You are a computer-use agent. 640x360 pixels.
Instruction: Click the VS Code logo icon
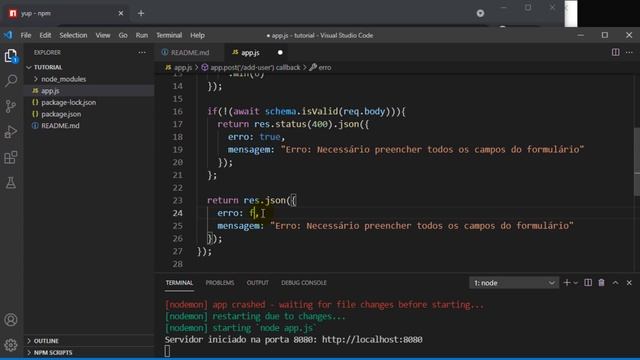click(x=8, y=35)
